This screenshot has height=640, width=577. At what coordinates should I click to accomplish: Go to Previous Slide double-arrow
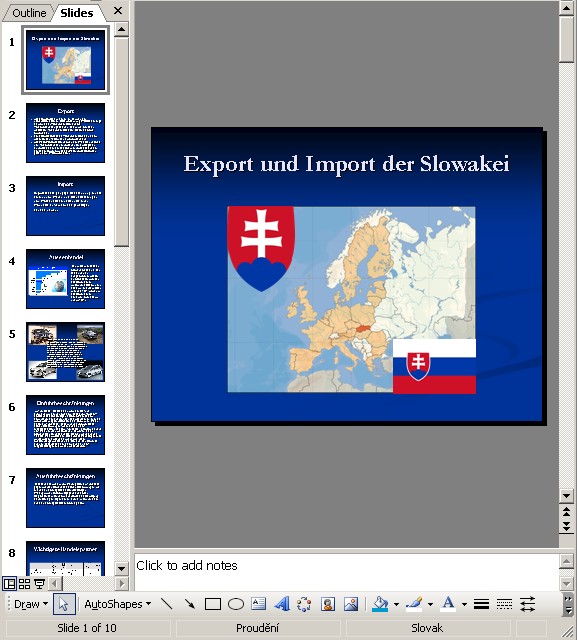click(x=566, y=511)
